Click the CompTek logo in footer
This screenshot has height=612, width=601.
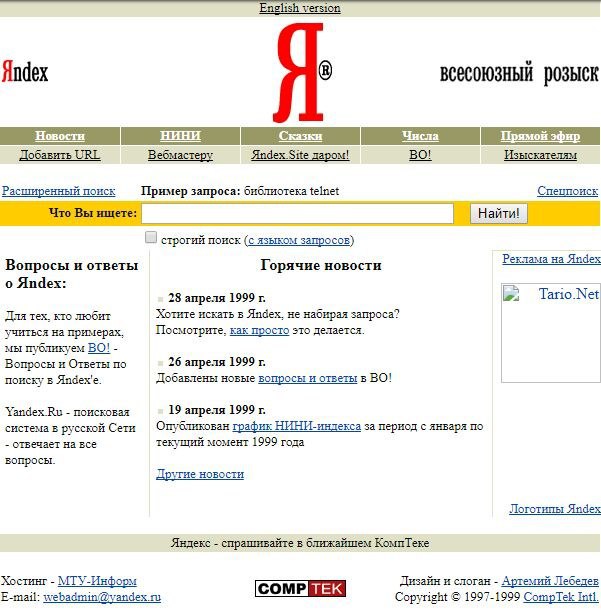[x=299, y=588]
